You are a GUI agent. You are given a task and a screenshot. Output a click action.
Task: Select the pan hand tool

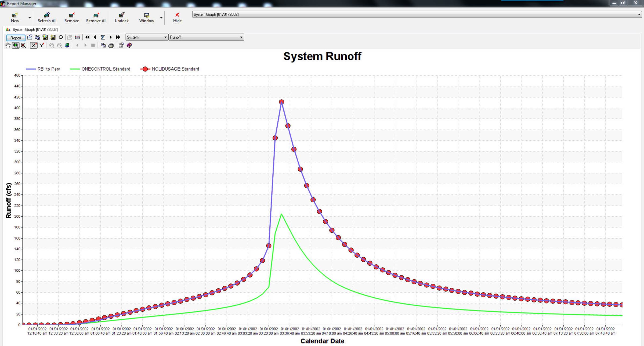[x=8, y=45]
